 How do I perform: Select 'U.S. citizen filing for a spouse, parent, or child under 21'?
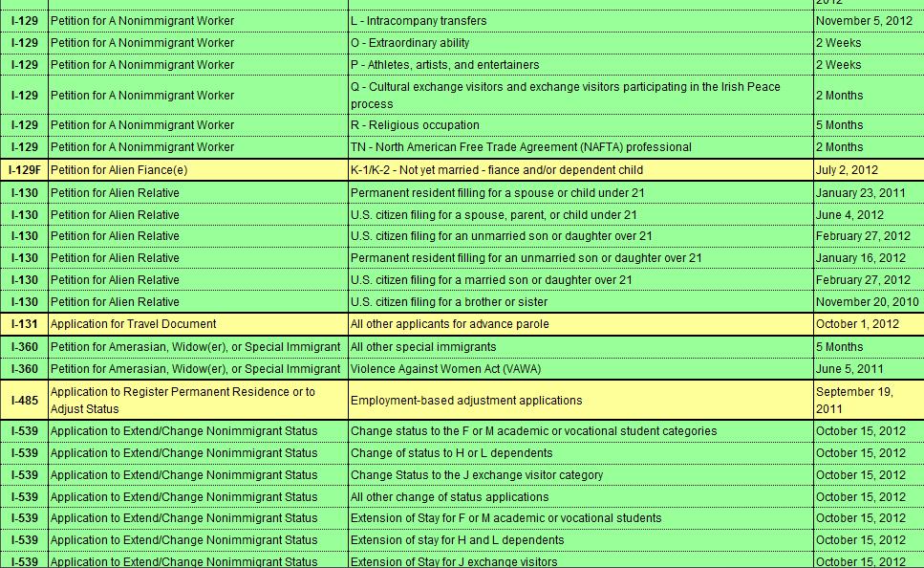pos(580,215)
